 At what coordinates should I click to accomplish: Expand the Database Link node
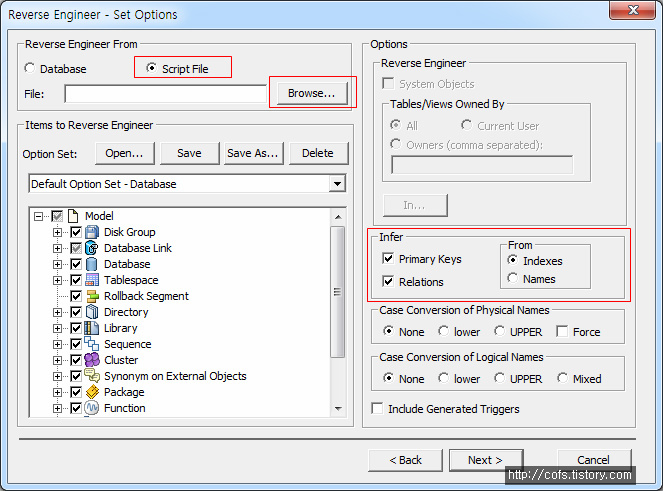coord(58,248)
